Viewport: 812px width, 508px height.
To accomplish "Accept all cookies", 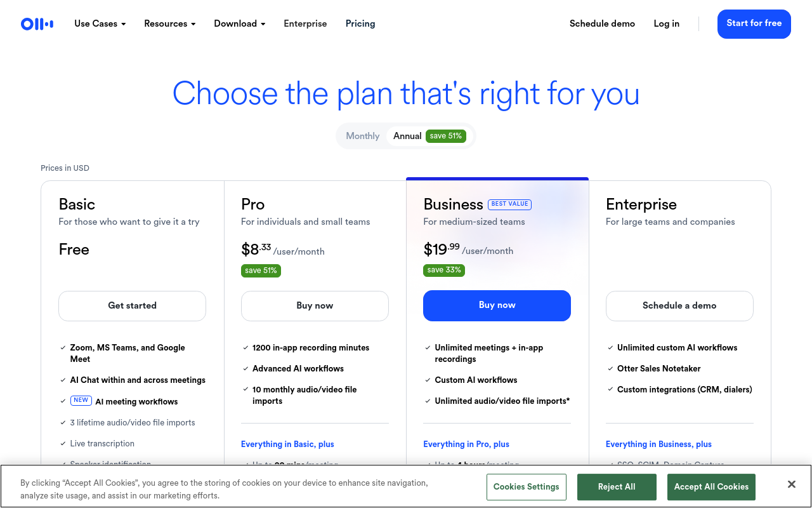I will [711, 487].
